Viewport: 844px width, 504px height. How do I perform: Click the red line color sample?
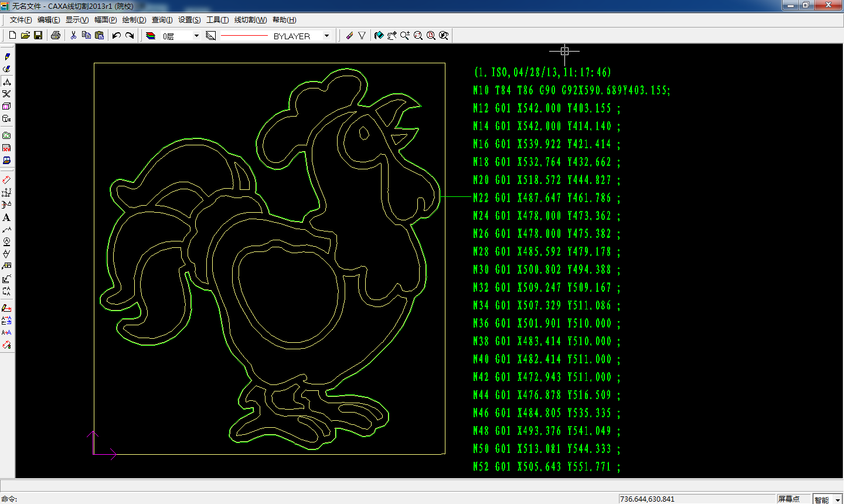244,36
